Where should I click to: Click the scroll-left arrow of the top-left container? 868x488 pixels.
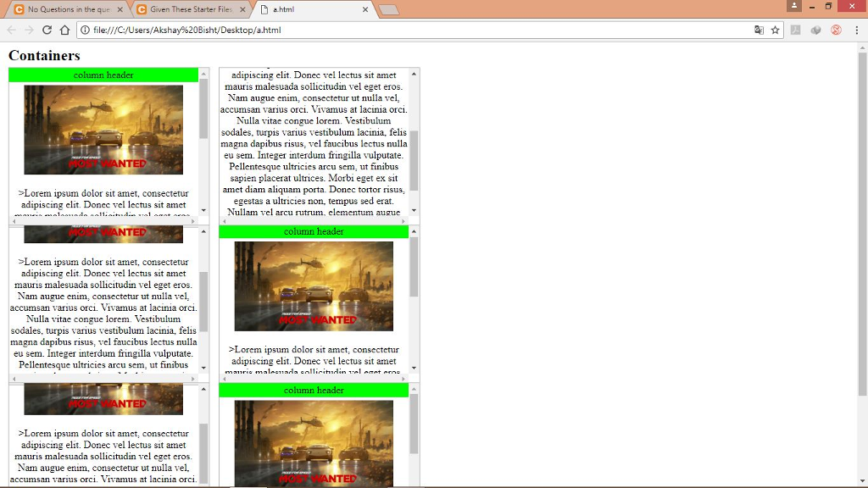[14, 221]
